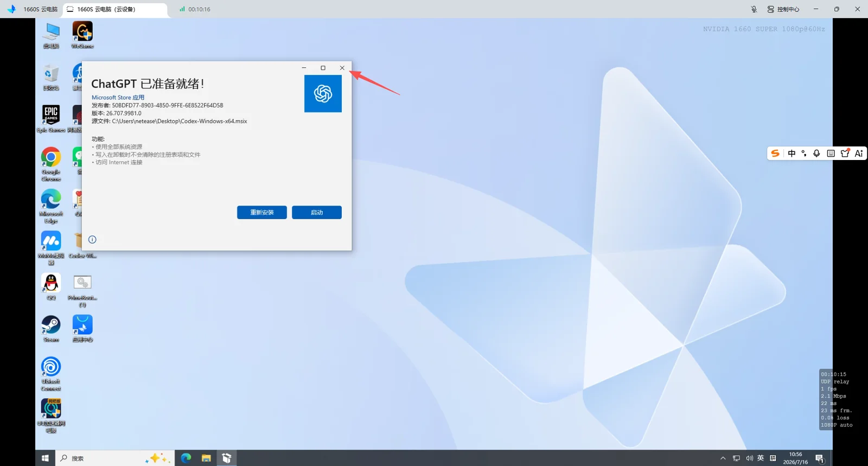Open the soft keyboard icon on IME bar

point(831,154)
